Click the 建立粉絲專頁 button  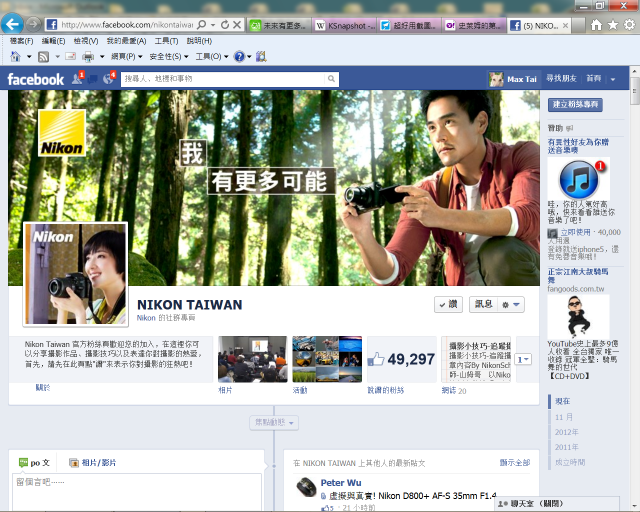pyautogui.click(x=575, y=105)
